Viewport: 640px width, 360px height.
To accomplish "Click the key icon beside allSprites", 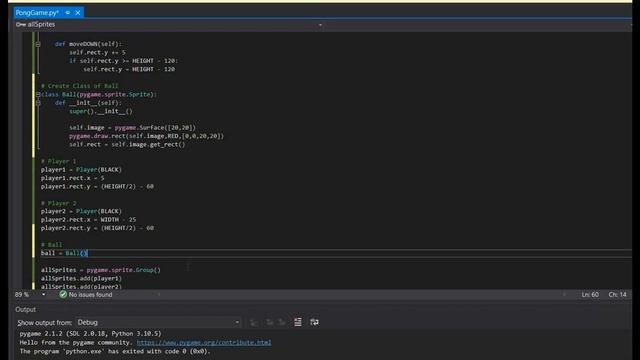I will pos(20,24).
